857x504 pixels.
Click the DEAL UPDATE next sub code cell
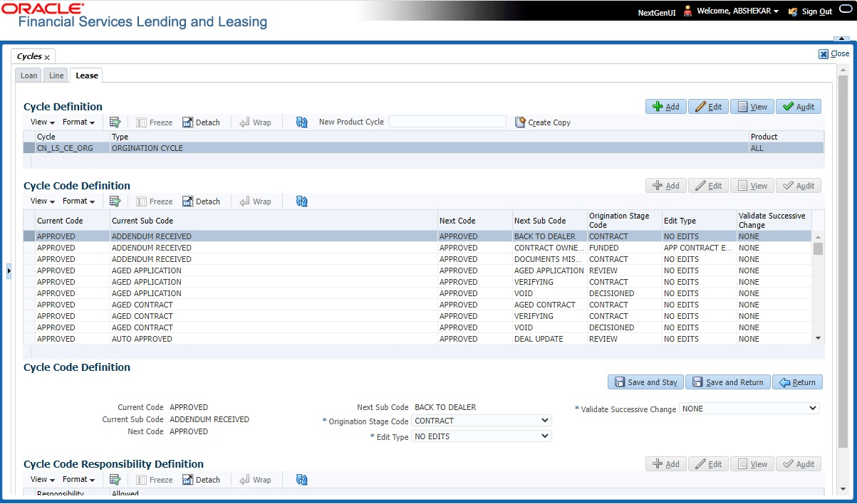549,339
